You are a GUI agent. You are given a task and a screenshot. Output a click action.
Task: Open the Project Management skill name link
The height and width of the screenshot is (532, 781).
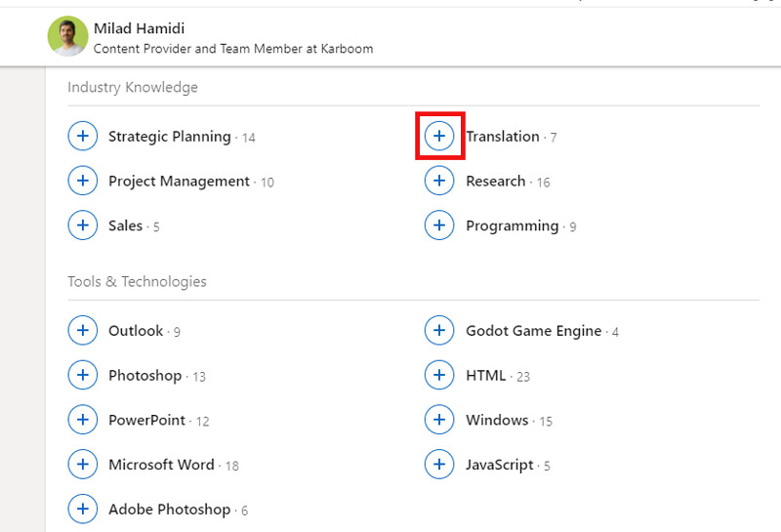click(x=179, y=182)
